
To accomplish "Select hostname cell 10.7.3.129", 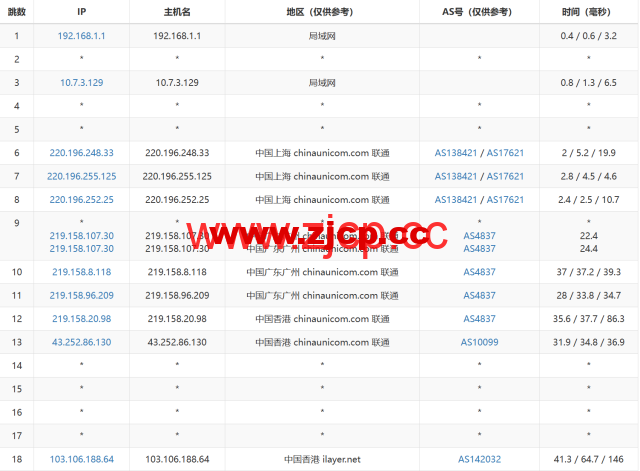I will tap(177, 83).
